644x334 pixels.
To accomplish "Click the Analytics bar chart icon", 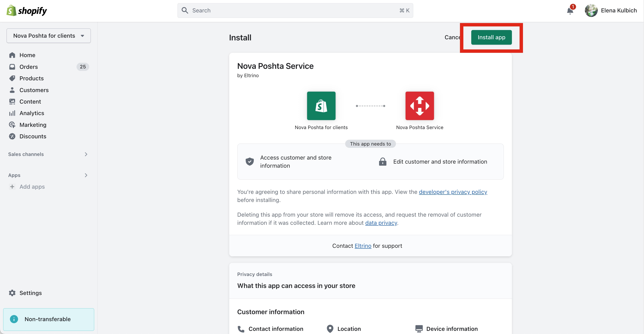I will (x=12, y=113).
